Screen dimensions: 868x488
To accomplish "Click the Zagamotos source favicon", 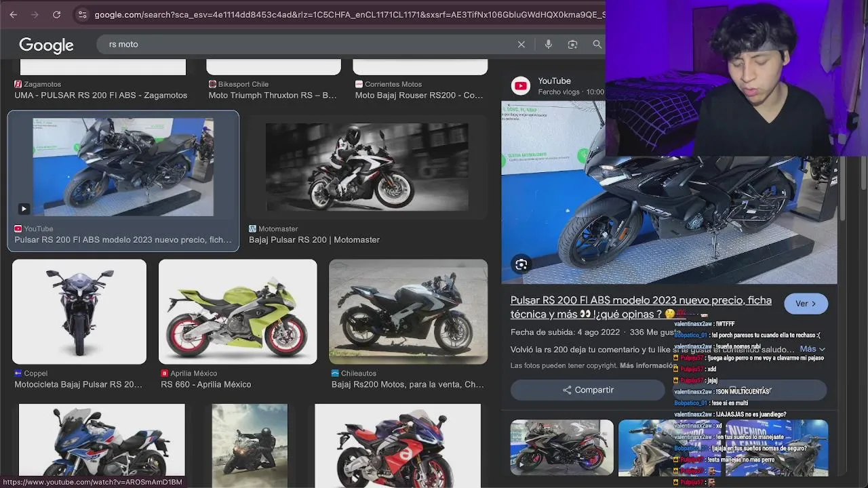I will tap(18, 84).
